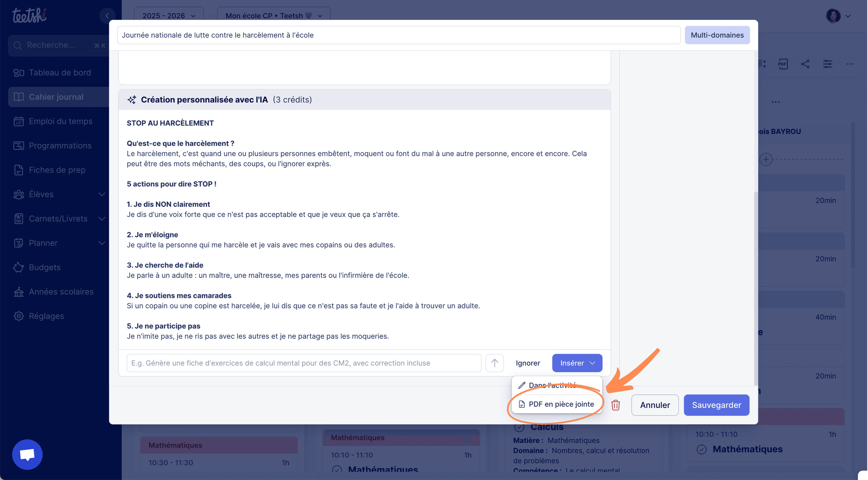
Task: Collapse the sidebar with chevron button
Action: (107, 16)
